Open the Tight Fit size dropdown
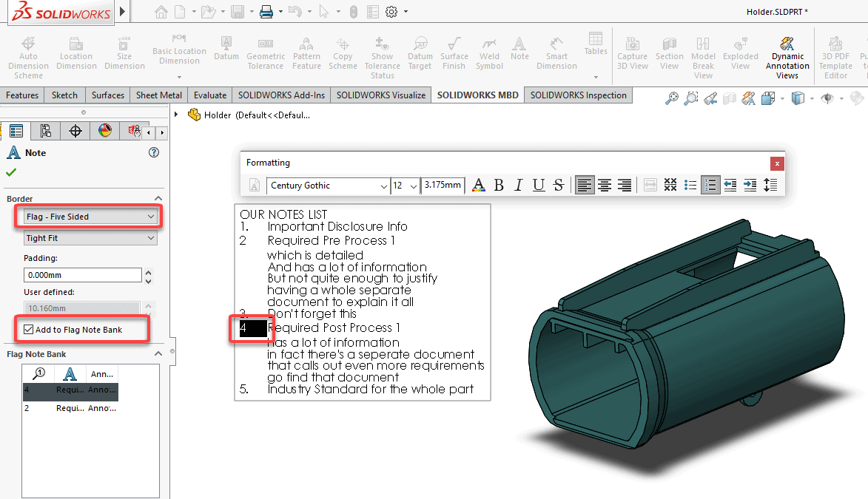 tap(90, 239)
